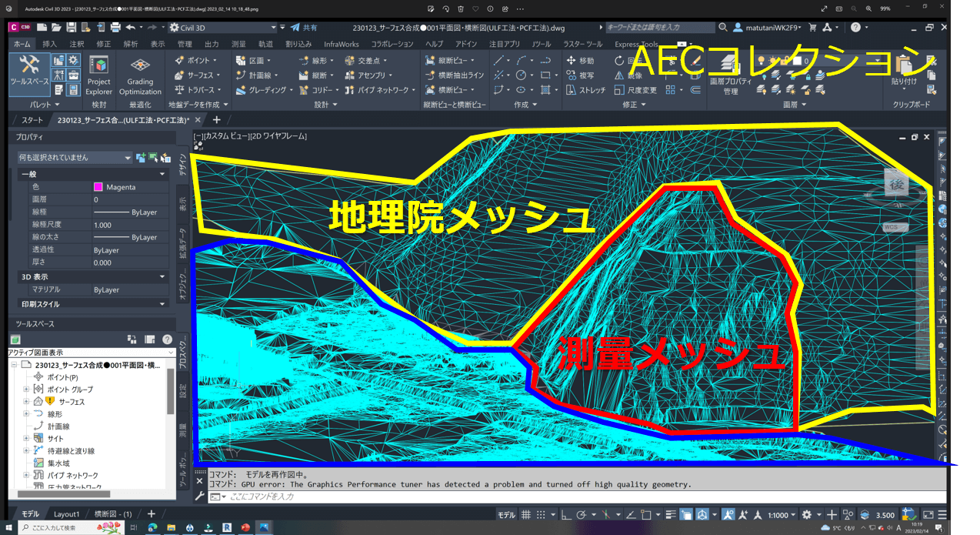Image resolution: width=980 pixels, height=535 pixels.
Task: Expand the サーフェス node in Toolspace tree
Action: click(x=27, y=402)
